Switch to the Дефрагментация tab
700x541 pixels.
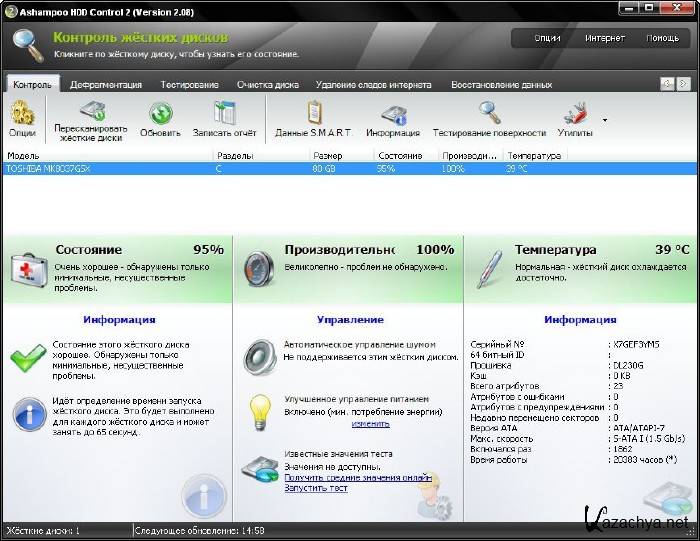click(106, 85)
